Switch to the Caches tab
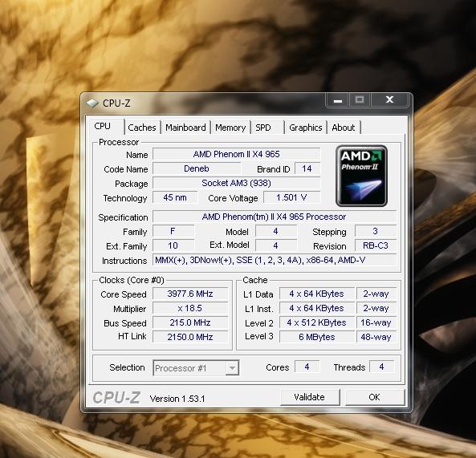This screenshot has width=476, height=458. click(142, 128)
